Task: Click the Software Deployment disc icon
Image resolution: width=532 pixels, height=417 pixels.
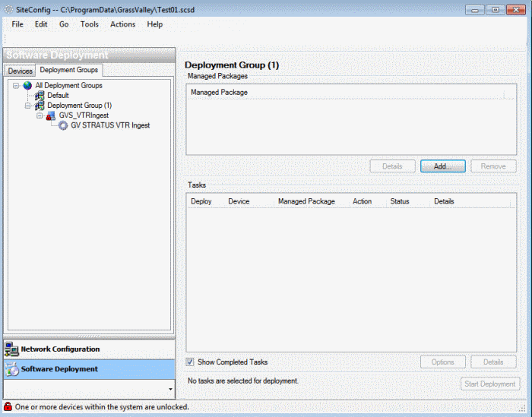Action: pyautogui.click(x=12, y=369)
